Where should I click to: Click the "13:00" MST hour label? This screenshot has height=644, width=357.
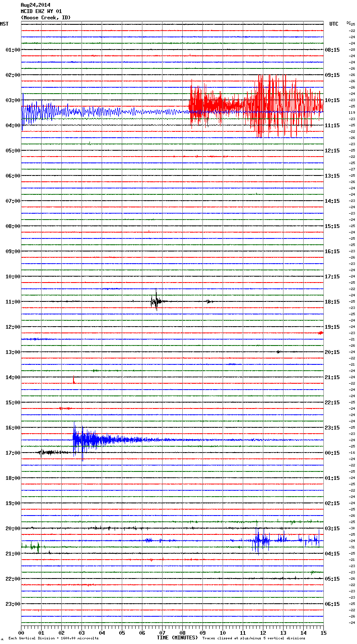(x=13, y=352)
